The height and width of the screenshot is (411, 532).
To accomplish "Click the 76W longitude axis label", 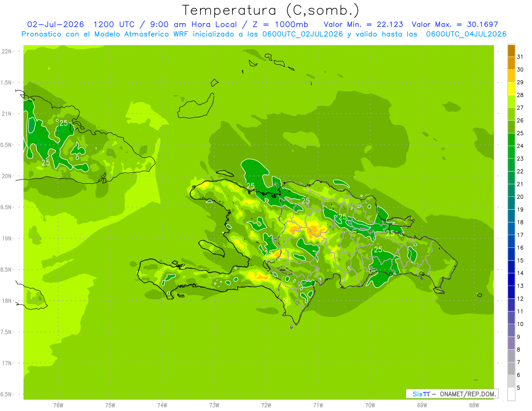I will [x=58, y=405].
